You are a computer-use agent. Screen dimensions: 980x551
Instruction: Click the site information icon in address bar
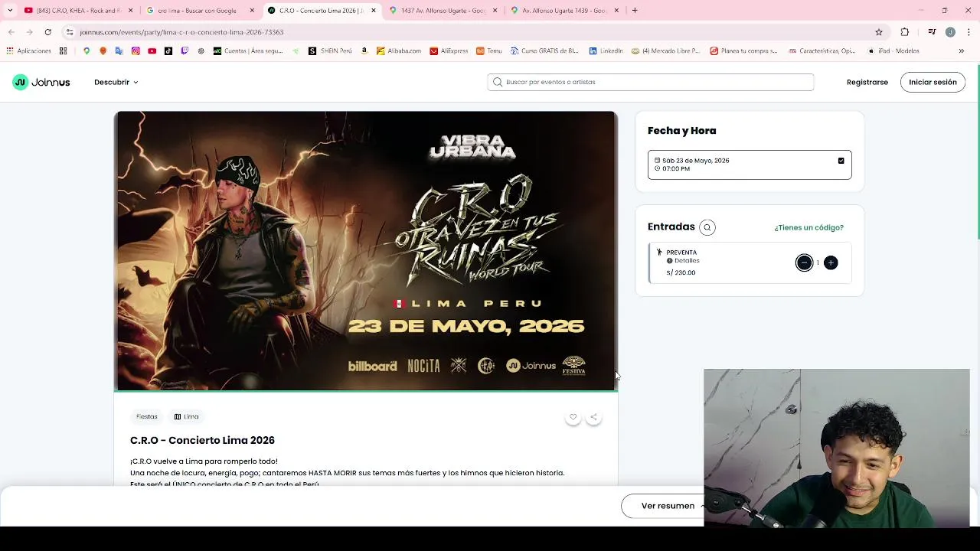[x=70, y=32]
